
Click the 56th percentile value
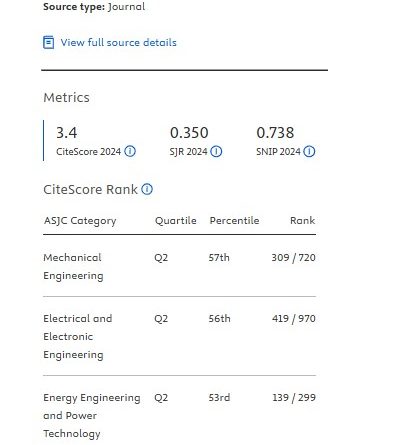219,318
